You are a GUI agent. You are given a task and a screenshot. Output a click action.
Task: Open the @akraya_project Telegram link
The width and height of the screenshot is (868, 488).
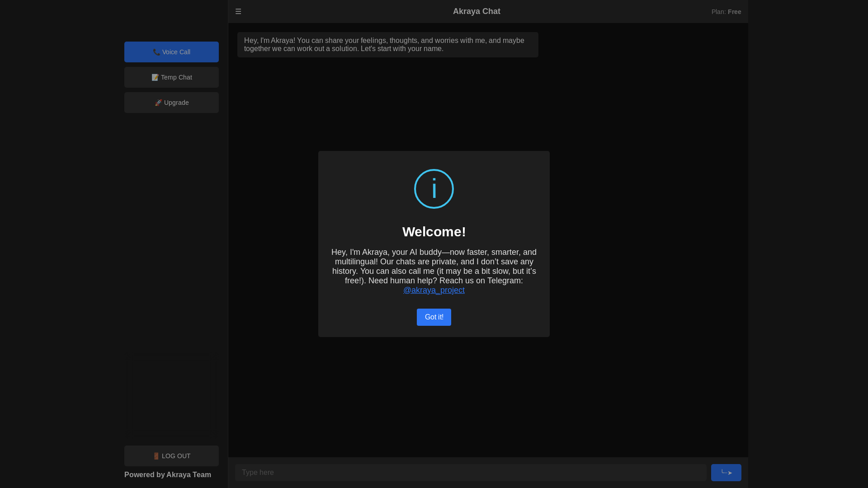(x=434, y=290)
